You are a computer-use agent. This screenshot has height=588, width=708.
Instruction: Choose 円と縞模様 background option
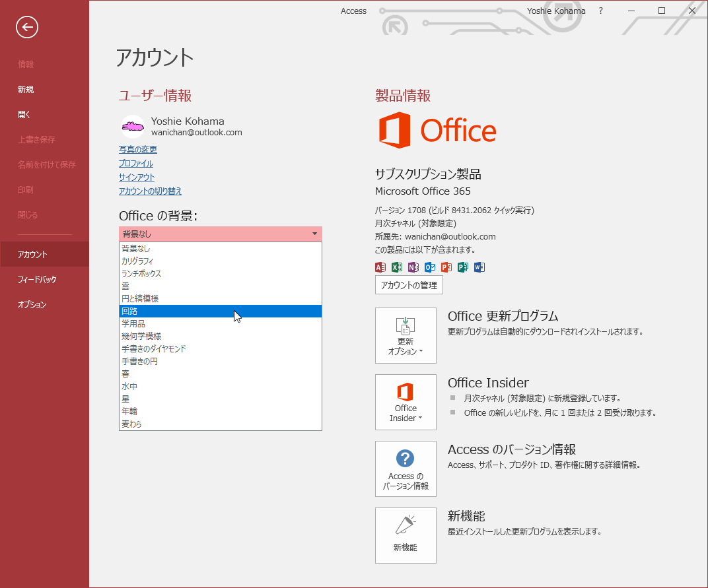click(221, 299)
